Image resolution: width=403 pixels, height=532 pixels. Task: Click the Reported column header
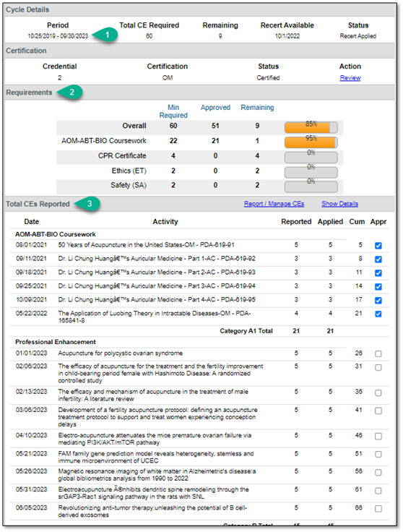click(x=296, y=222)
